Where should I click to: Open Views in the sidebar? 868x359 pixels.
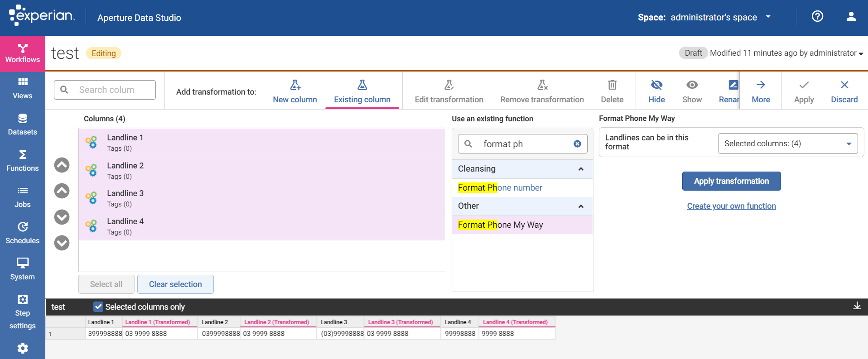point(23,89)
